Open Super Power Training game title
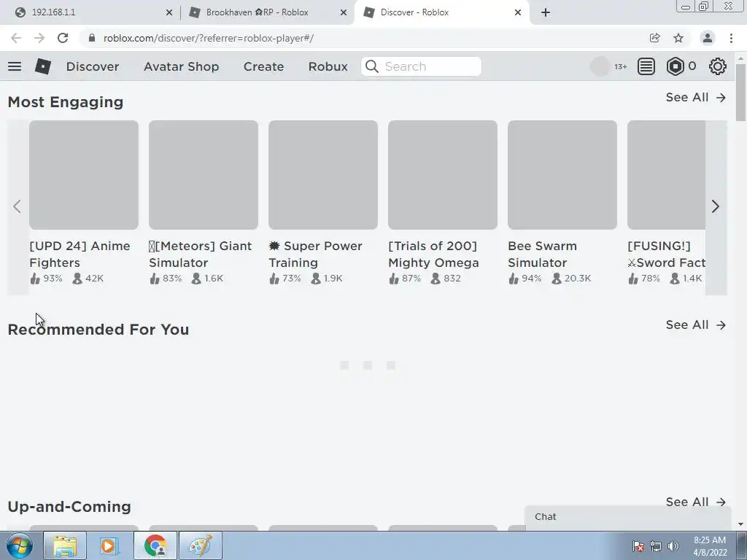This screenshot has height=560, width=747. 315,254
